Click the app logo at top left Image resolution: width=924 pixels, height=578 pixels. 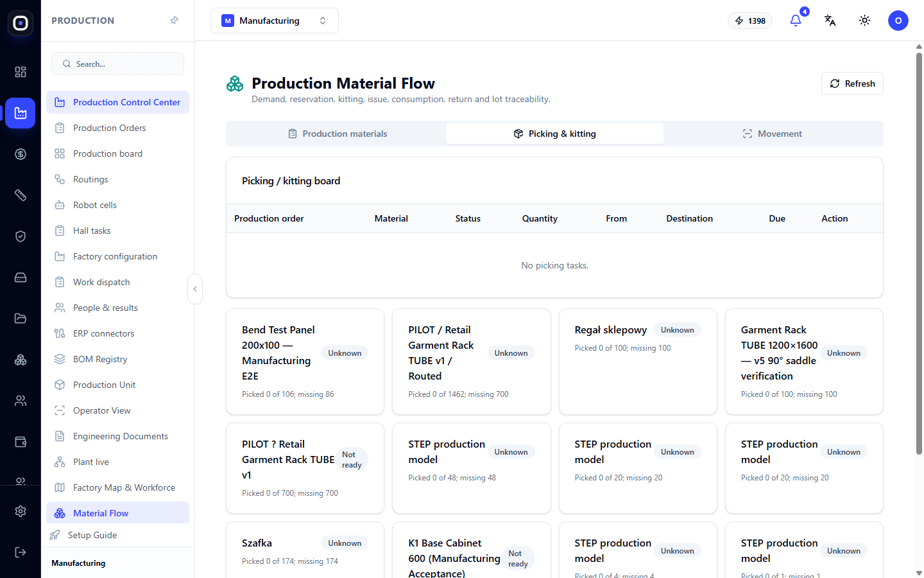[x=21, y=23]
